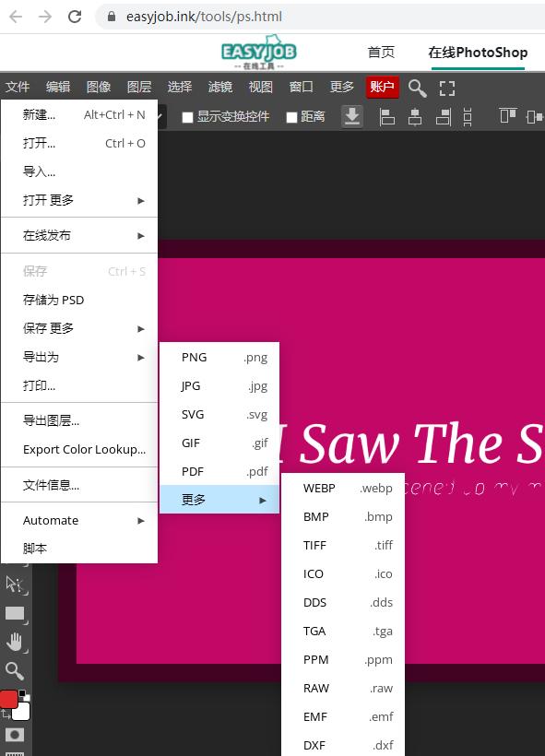545x756 pixels.
Task: Expand Automate submenu
Action: point(79,520)
